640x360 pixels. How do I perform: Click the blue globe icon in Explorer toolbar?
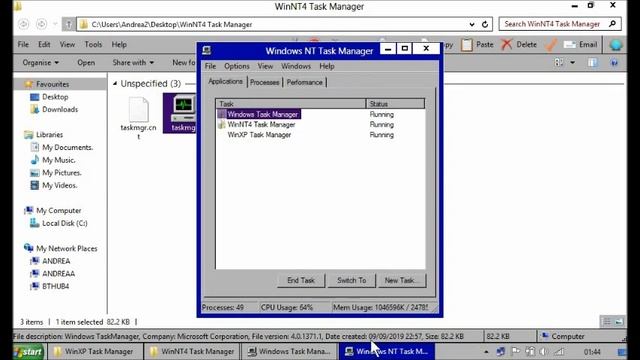[616, 44]
